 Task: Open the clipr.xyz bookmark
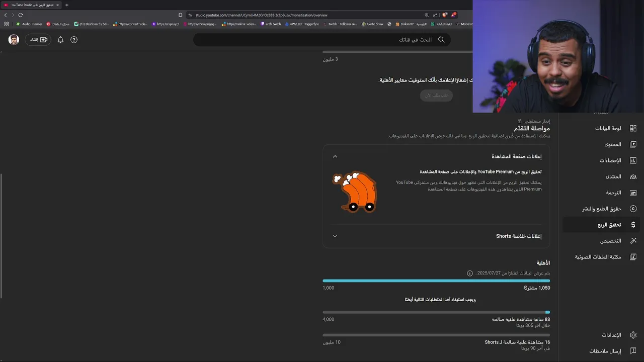coord(166,24)
